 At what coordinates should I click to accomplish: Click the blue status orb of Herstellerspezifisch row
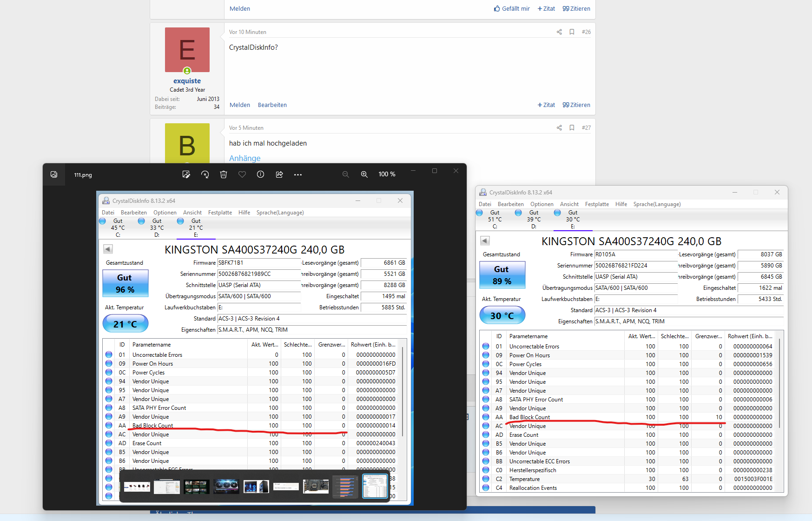pos(486,470)
